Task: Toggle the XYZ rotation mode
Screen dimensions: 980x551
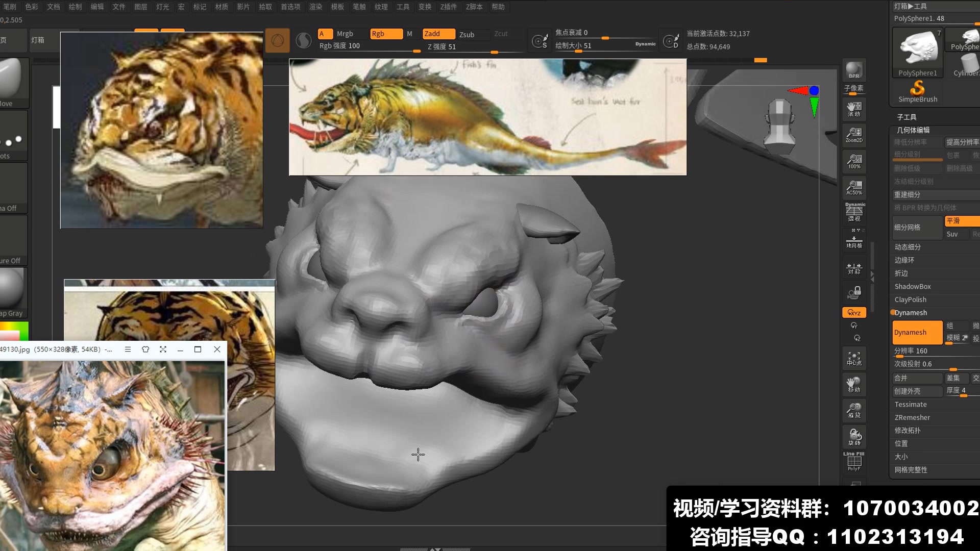Action: coord(854,313)
